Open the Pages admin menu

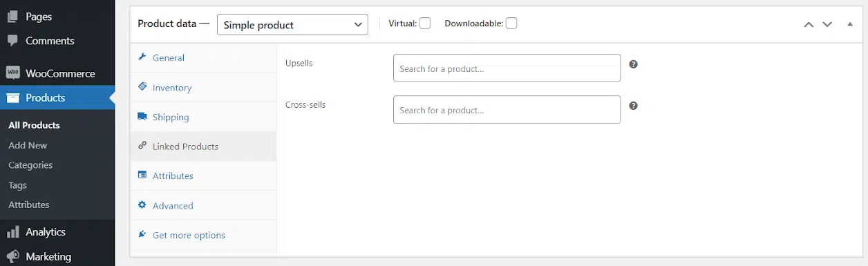point(57,17)
